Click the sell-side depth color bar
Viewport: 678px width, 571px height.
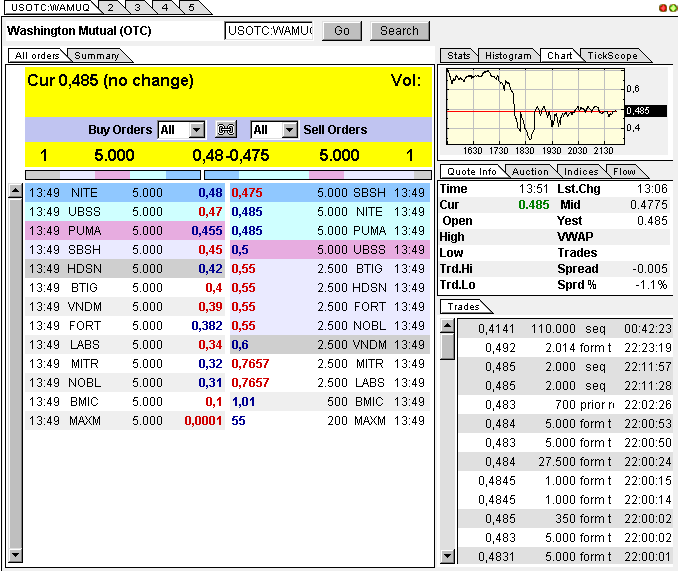click(x=318, y=175)
